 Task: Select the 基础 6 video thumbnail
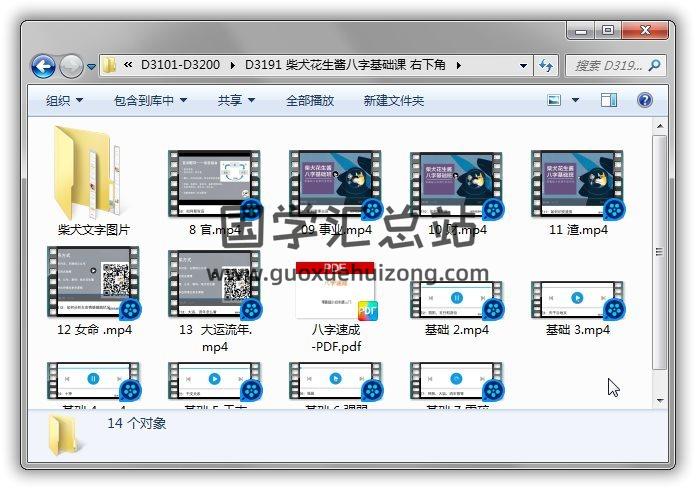click(336, 382)
